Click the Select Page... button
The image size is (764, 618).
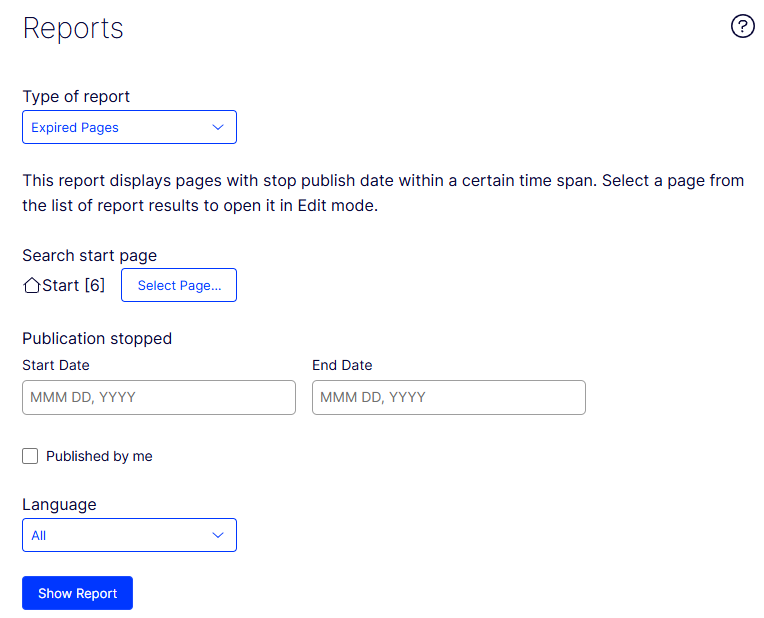(179, 285)
